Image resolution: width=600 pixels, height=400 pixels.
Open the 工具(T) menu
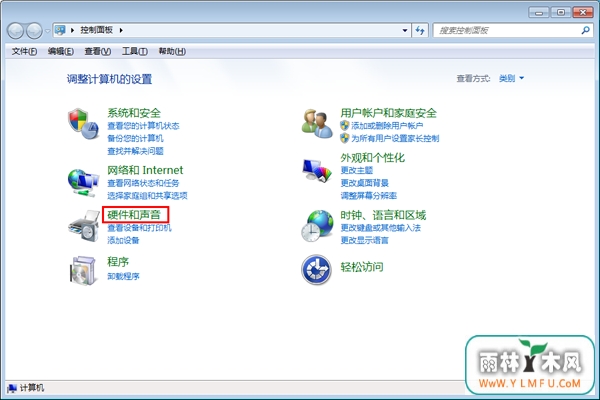pyautogui.click(x=135, y=51)
